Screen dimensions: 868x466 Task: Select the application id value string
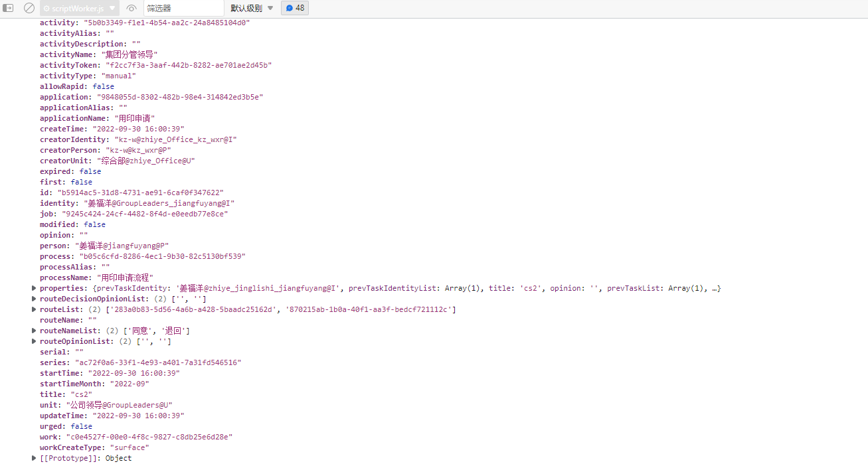click(x=180, y=97)
